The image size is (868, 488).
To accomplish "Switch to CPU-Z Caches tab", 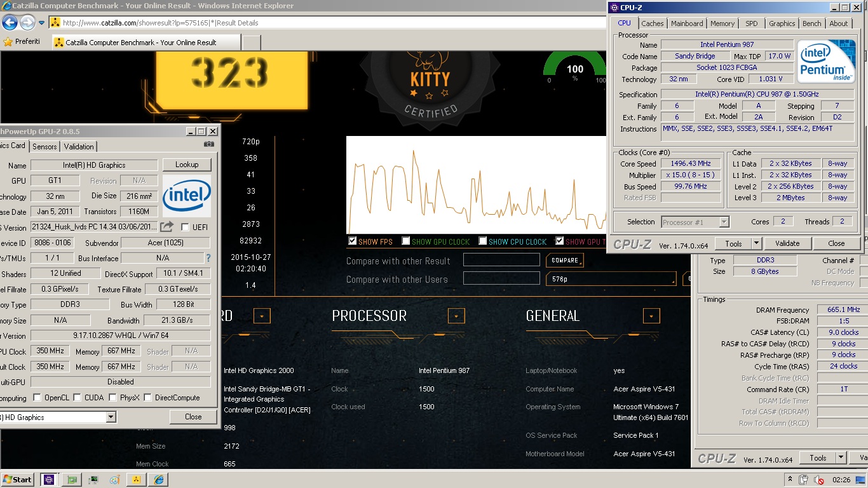I will click(x=652, y=24).
